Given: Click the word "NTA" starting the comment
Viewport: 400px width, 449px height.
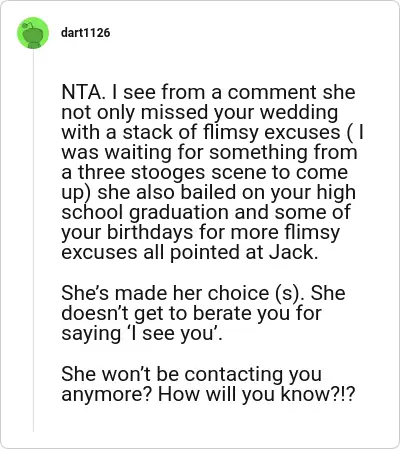Looking at the screenshot, I should [x=81, y=92].
